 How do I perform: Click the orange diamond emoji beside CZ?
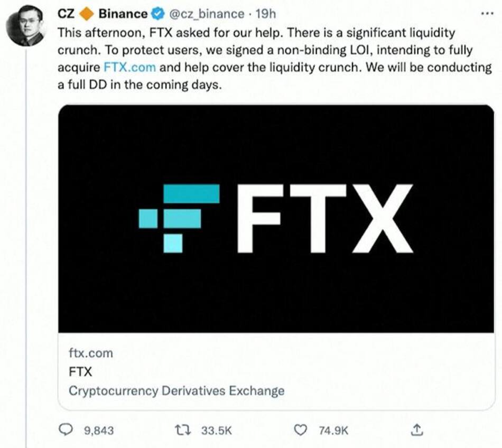coord(87,14)
